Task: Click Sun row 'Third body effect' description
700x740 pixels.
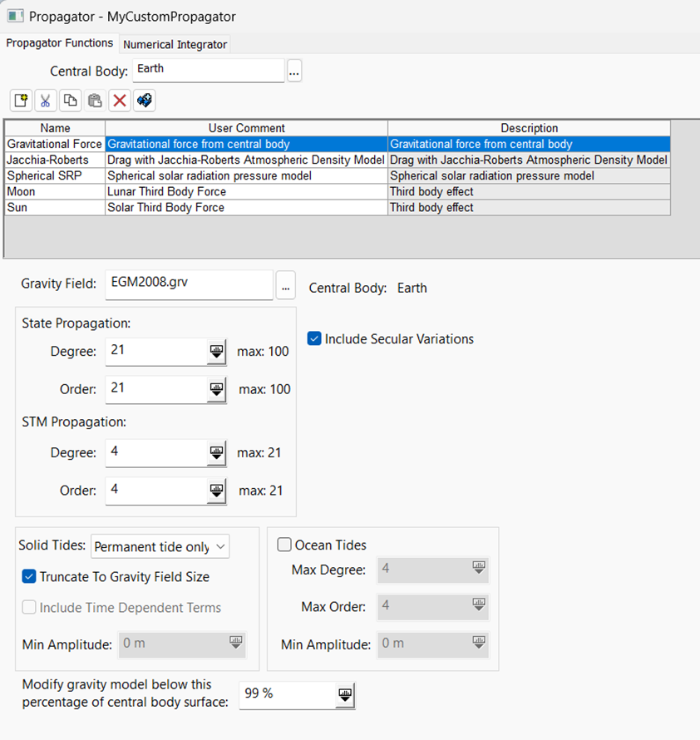Action: [529, 208]
